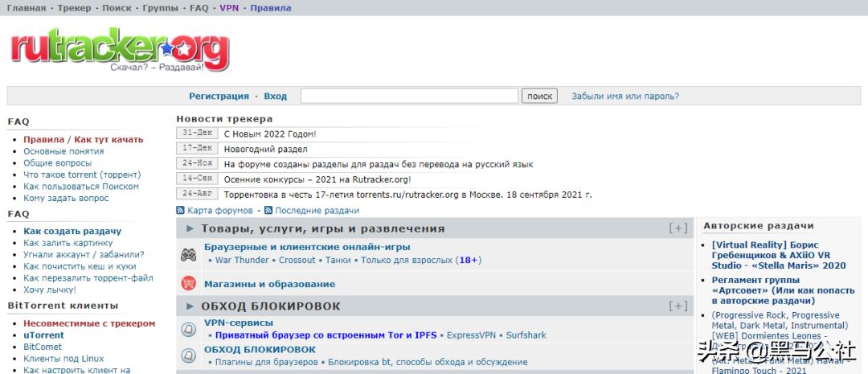Open Приватный браузер со встроенным Tor link
Image resolution: width=868 pixels, height=374 pixels.
(326, 335)
